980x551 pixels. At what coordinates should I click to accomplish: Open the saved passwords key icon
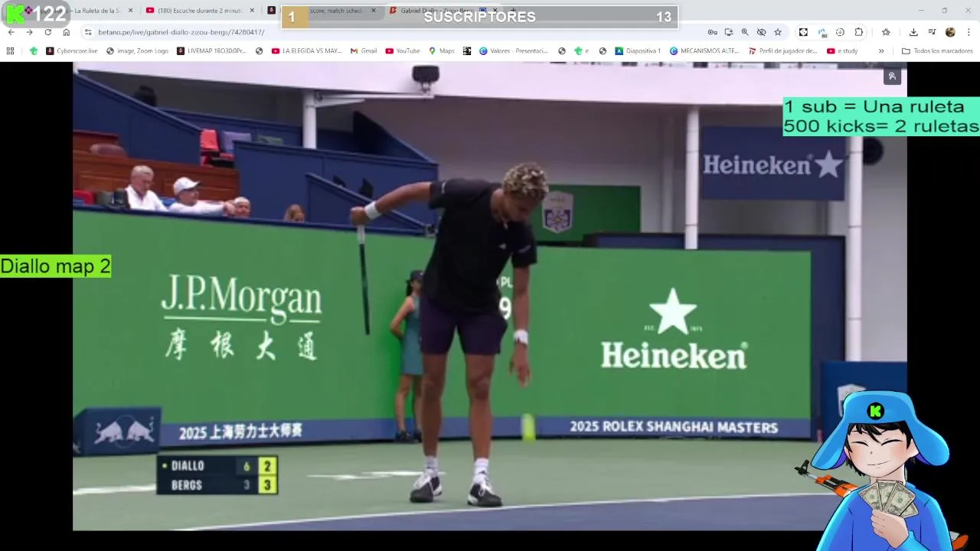click(x=712, y=32)
